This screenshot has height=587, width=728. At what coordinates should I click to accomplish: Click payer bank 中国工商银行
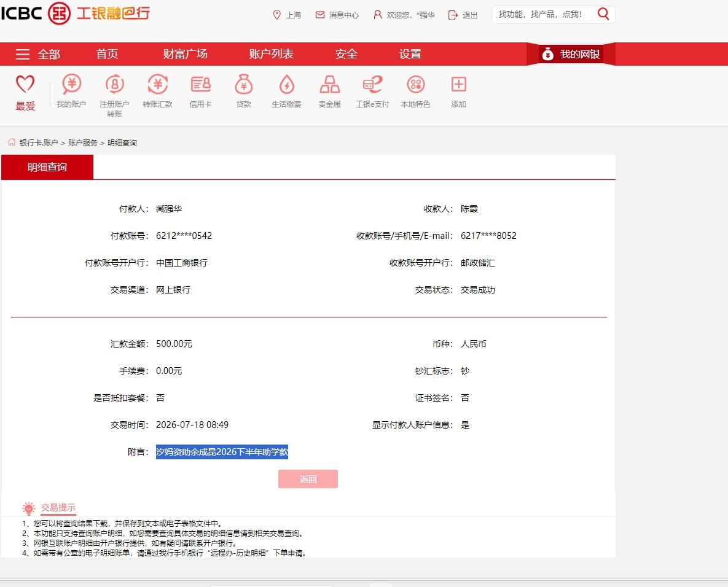182,263
